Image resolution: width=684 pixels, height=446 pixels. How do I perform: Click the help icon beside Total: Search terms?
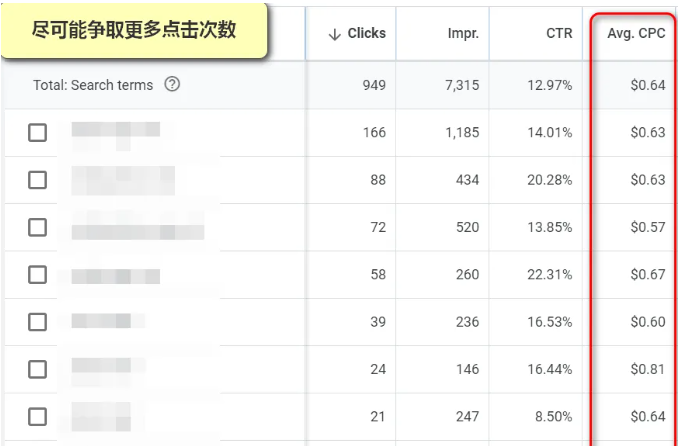(172, 85)
